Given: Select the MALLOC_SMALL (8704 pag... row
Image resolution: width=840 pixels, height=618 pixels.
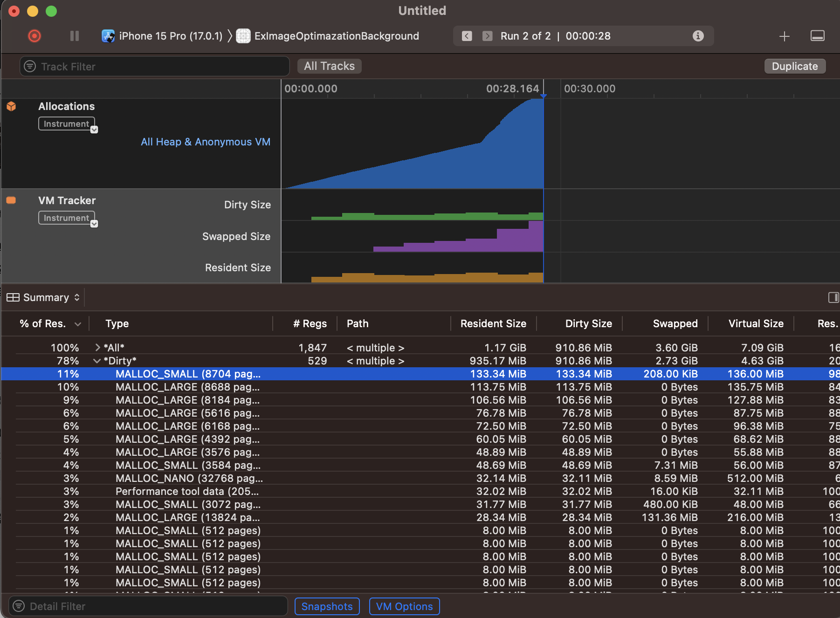Looking at the screenshot, I should click(420, 374).
